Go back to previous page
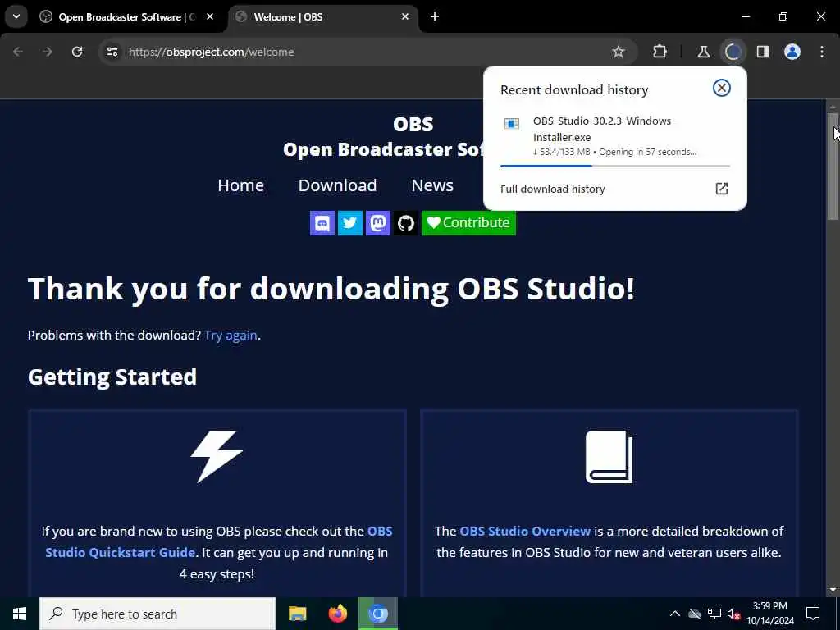 point(18,52)
